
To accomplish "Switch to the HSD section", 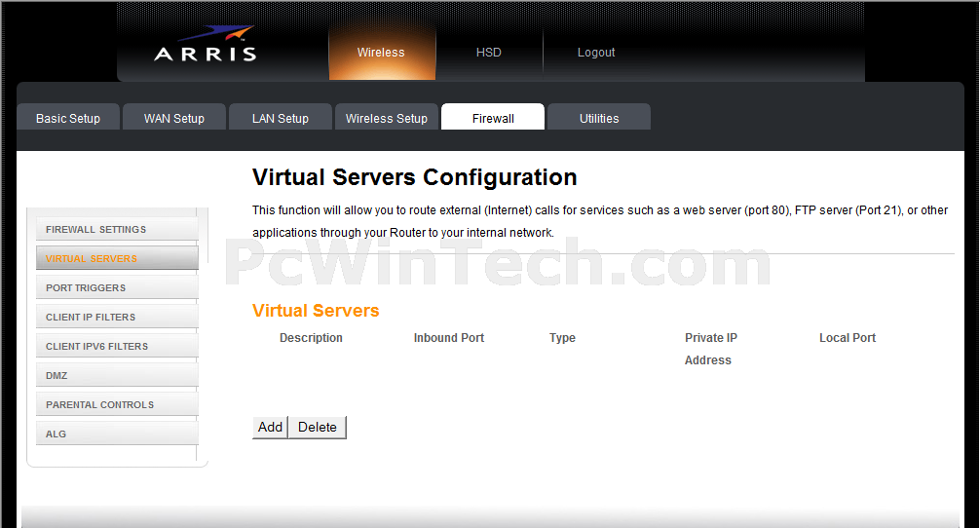I will (x=489, y=53).
